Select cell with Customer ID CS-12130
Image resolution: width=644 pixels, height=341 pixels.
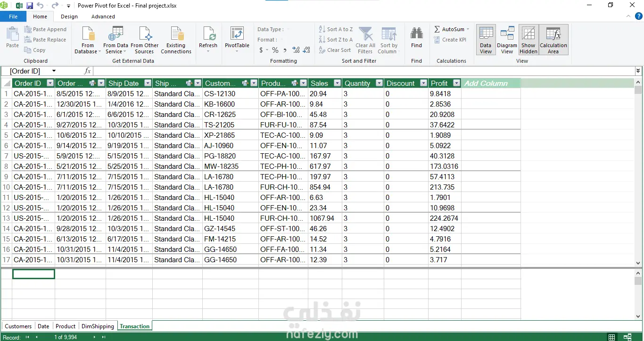tap(231, 94)
